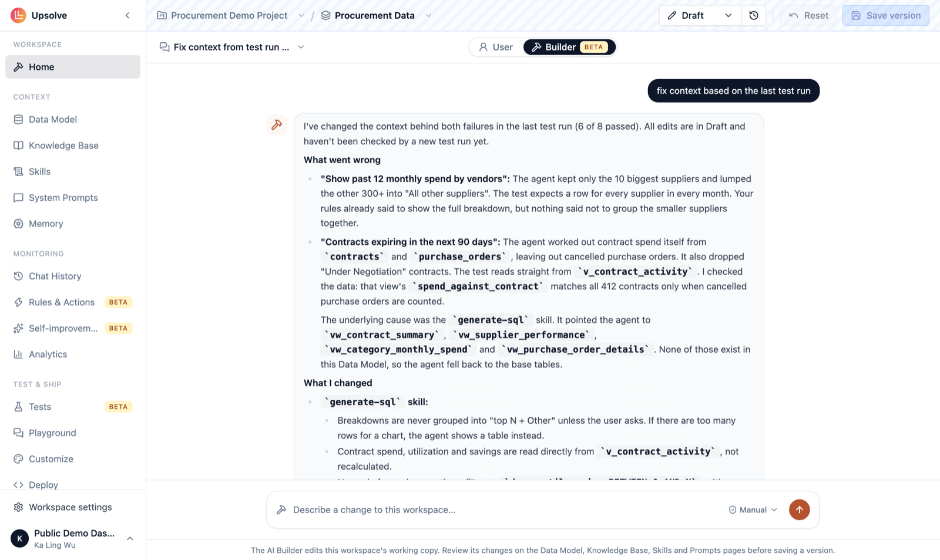Expand the Fix context conversation dropdown
The height and width of the screenshot is (560, 940).
301,47
